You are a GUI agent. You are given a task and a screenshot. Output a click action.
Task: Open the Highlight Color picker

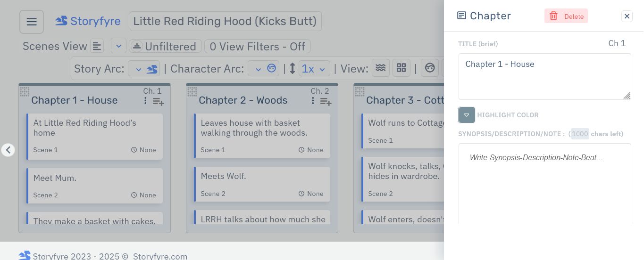click(467, 115)
